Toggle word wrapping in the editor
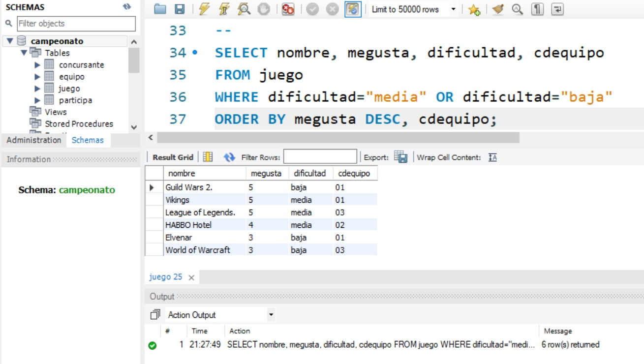The height and width of the screenshot is (364, 644). [x=557, y=9]
